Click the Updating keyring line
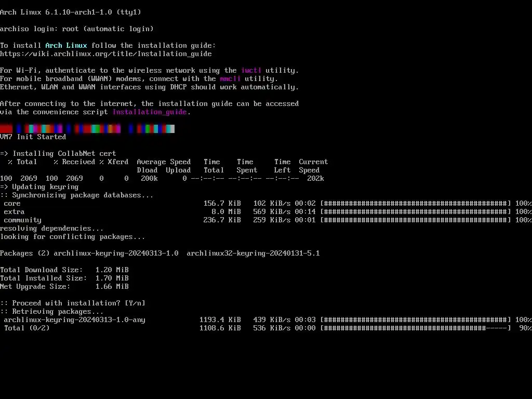Screen dimensions: 532x399 coord(39,187)
